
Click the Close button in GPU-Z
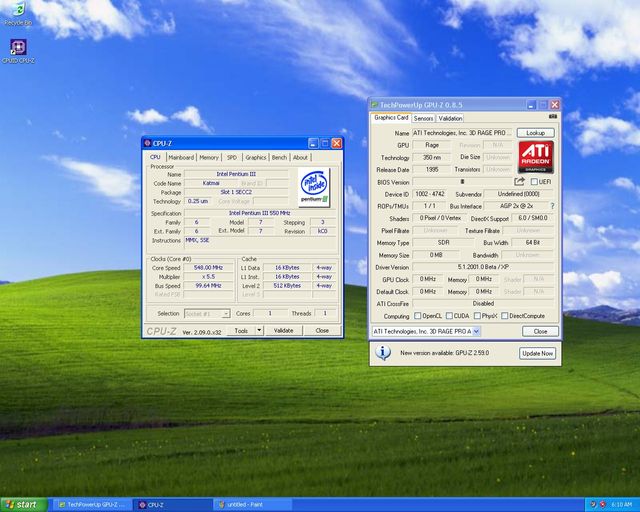coord(540,331)
